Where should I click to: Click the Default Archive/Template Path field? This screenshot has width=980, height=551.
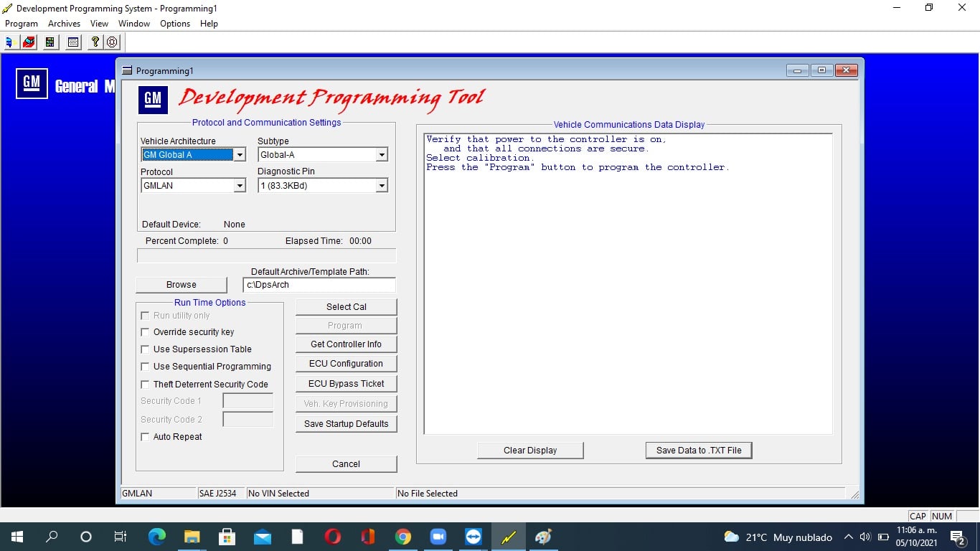pos(319,285)
